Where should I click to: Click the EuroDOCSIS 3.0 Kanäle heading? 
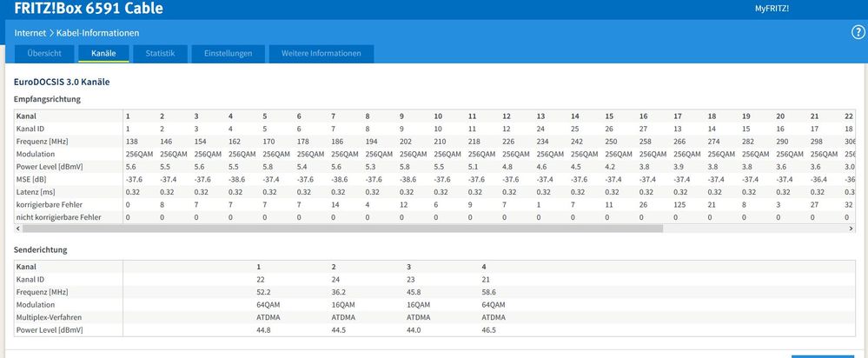[x=62, y=82]
